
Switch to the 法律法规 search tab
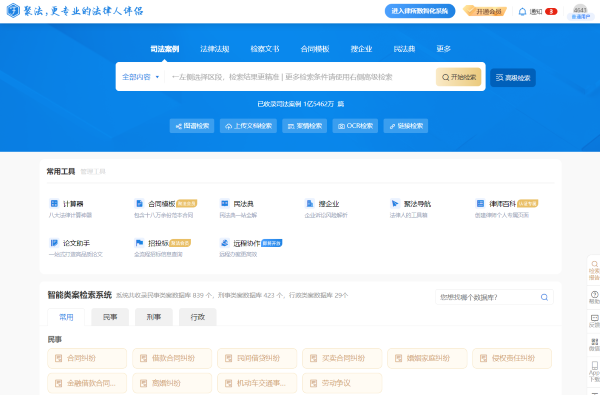point(215,49)
